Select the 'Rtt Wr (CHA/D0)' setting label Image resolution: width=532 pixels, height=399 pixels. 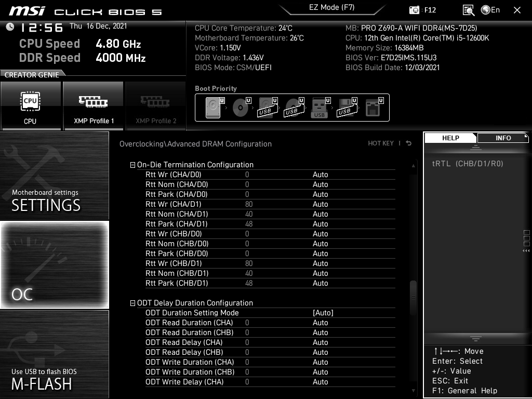[174, 175]
